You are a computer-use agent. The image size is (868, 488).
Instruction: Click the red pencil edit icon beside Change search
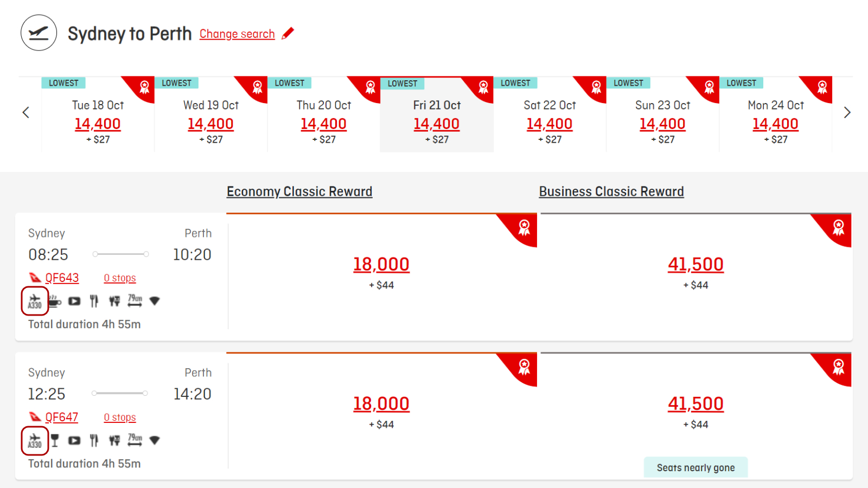point(288,33)
